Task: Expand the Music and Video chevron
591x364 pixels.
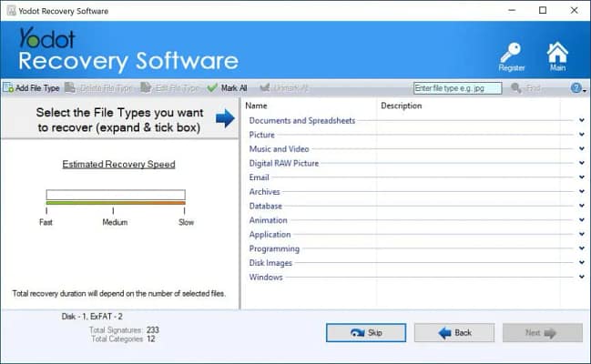Action: 581,148
